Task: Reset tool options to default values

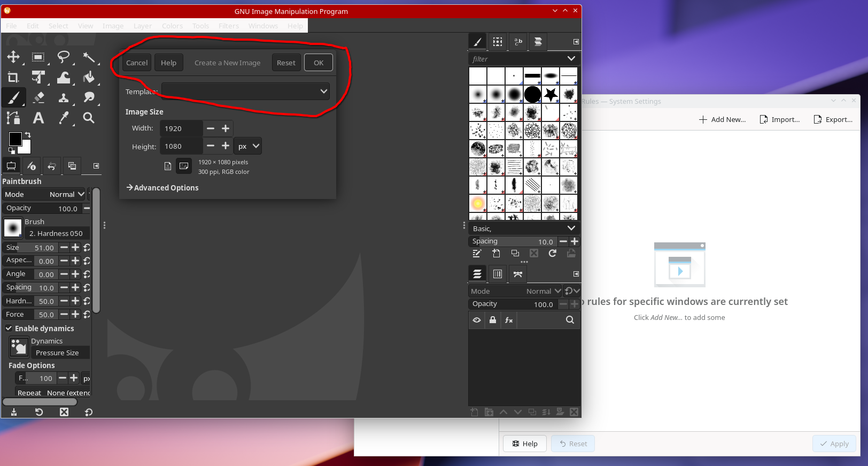Action: click(89, 412)
